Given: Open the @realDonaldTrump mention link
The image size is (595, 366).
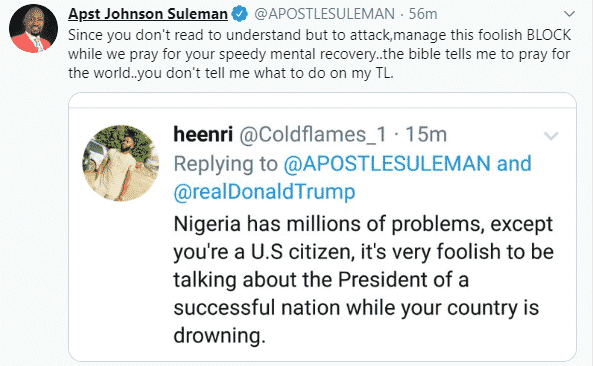Looking at the screenshot, I should click(x=264, y=192).
